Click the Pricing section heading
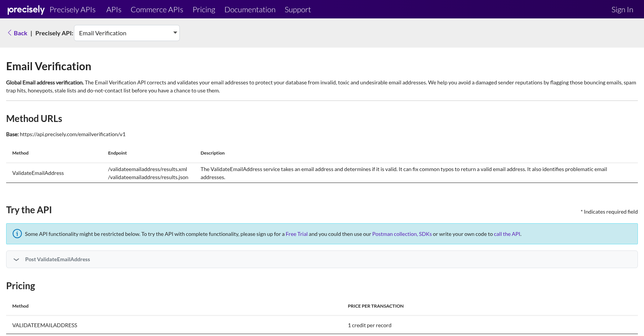The image size is (644, 336). (21, 286)
